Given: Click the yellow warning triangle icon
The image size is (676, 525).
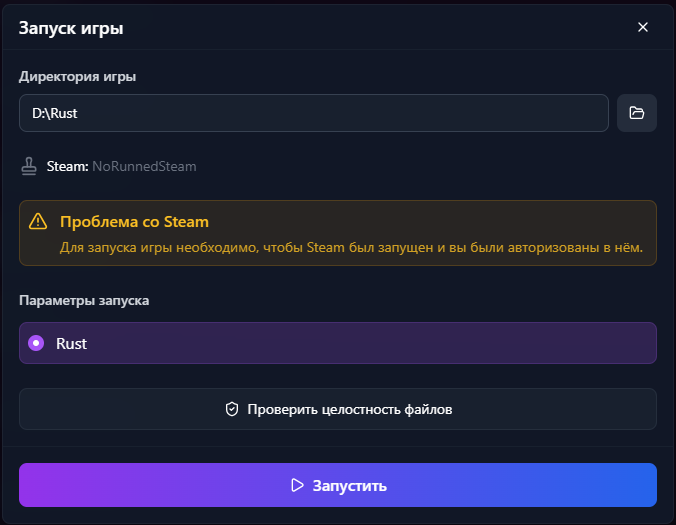Looking at the screenshot, I should tap(38, 221).
